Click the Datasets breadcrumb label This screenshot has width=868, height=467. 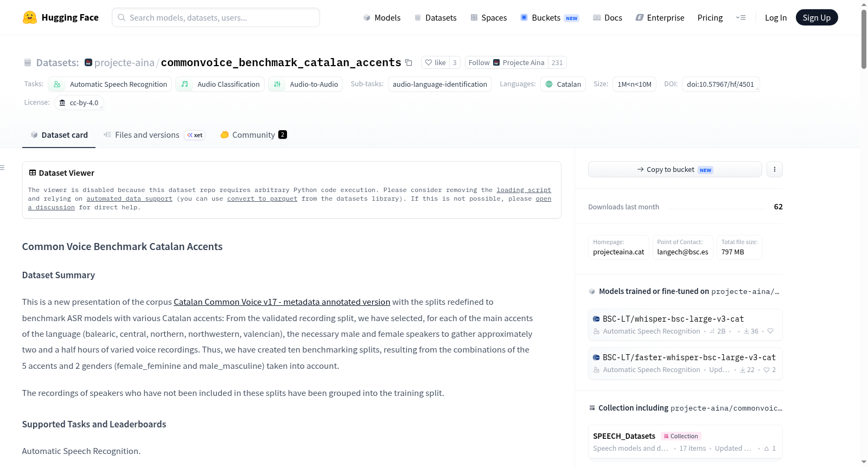58,63
